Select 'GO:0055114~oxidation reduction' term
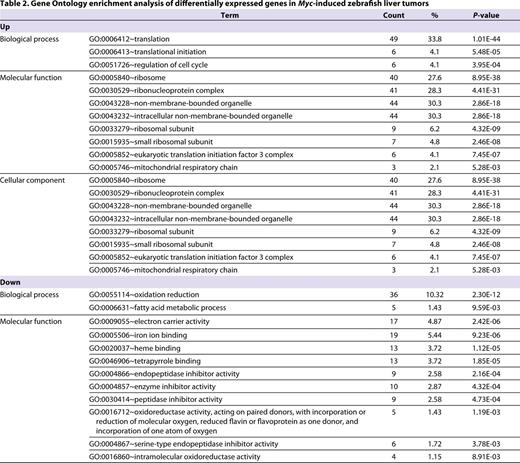Image resolution: width=520 pixels, height=463 pixels. click(x=144, y=295)
